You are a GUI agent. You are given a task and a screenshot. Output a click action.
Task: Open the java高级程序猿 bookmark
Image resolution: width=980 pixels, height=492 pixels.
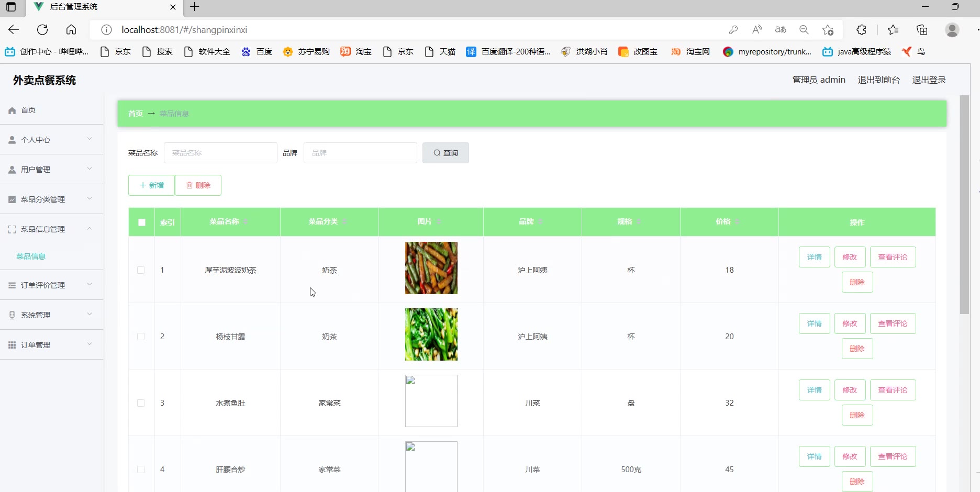click(x=857, y=52)
